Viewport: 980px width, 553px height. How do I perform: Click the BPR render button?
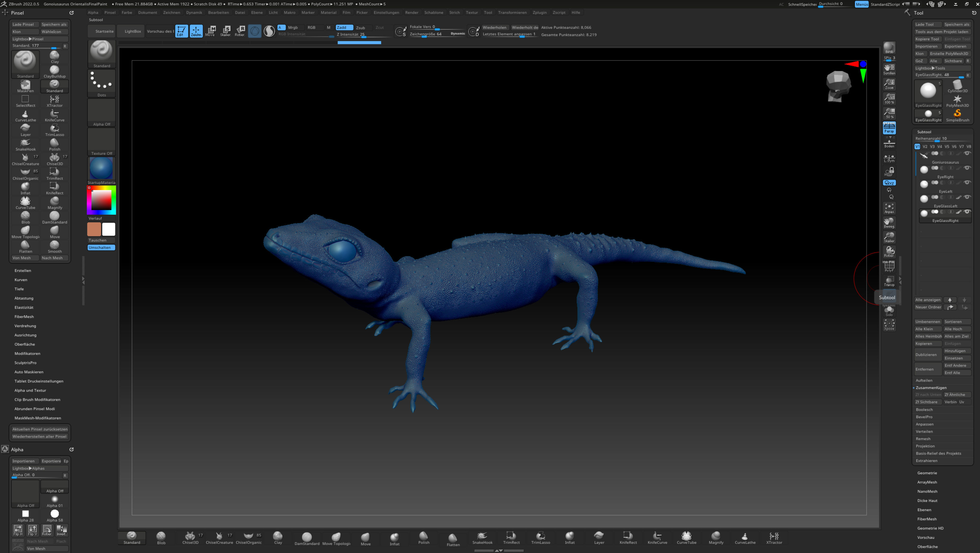[x=889, y=48]
